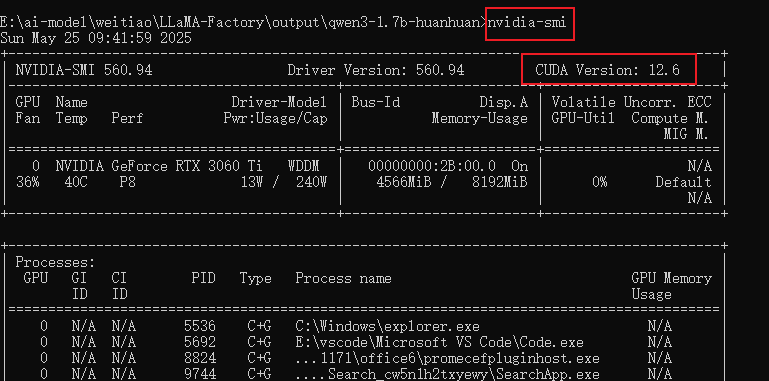Screen dimensions: 769x381
Task: Click the Process name column header
Action: point(343,279)
